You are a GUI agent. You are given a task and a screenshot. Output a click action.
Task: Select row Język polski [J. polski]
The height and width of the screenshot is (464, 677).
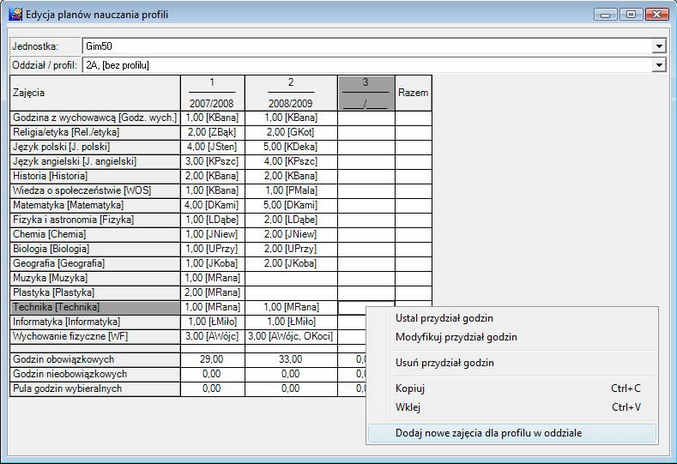click(x=95, y=147)
